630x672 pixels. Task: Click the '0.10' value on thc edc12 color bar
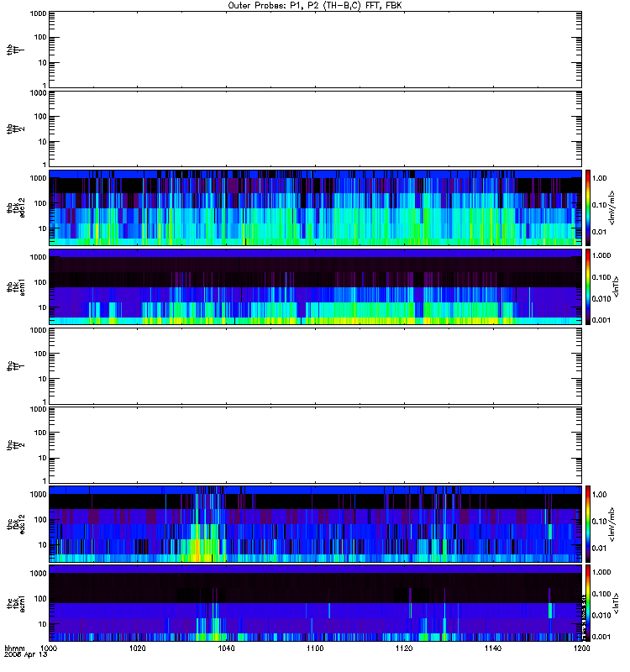pos(599,521)
